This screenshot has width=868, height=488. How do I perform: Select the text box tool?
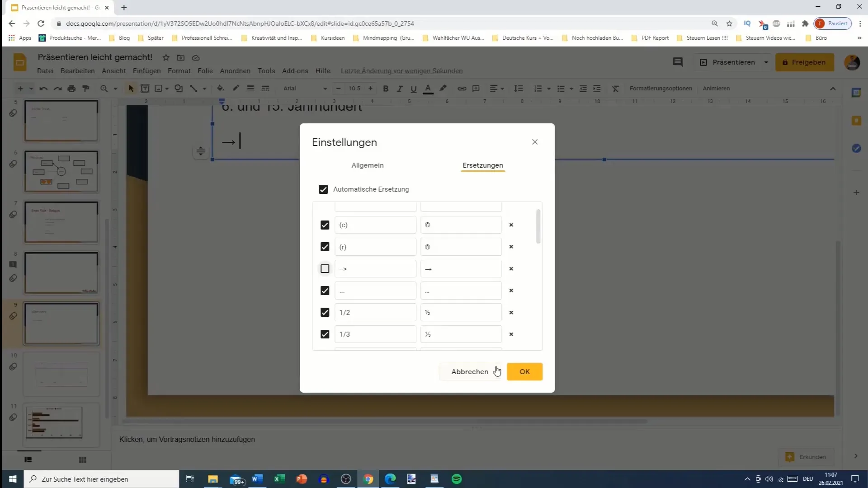(145, 89)
